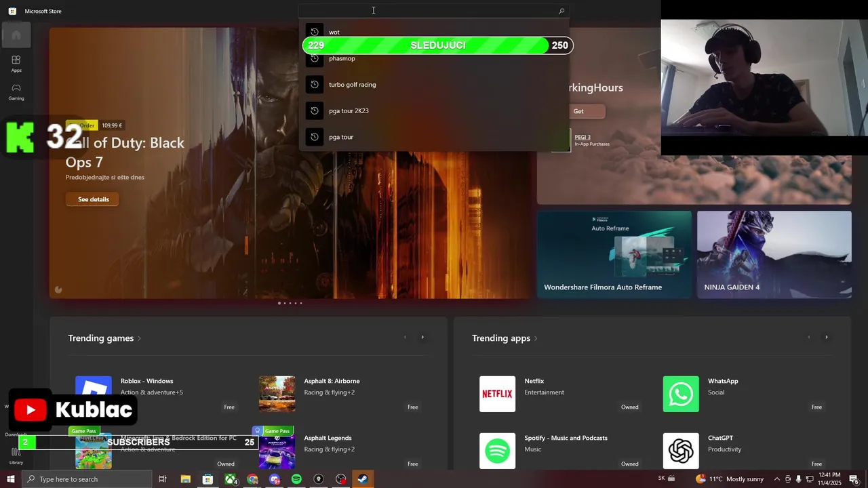Click the SK language indicator
The image size is (868, 488).
tap(661, 479)
